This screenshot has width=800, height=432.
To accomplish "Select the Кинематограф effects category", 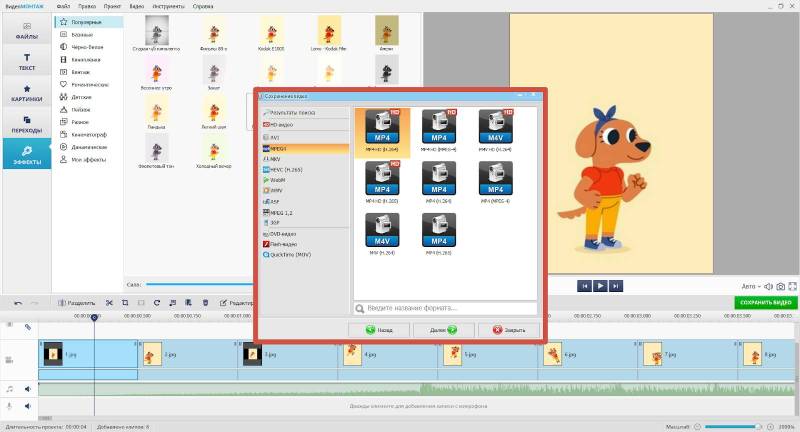I will (88, 135).
